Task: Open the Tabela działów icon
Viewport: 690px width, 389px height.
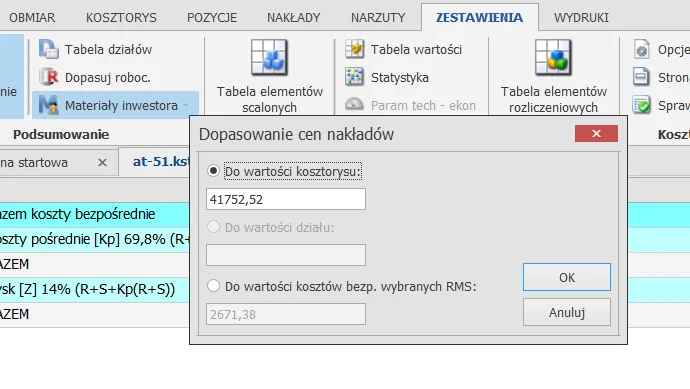Action: click(x=48, y=49)
